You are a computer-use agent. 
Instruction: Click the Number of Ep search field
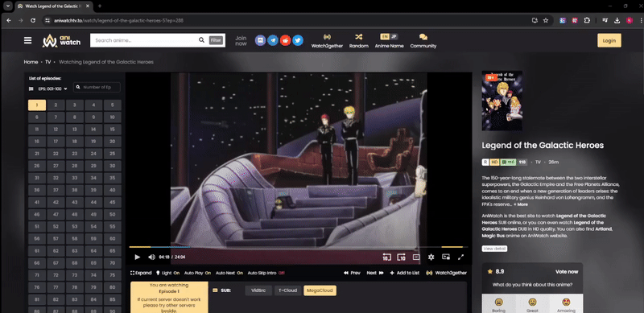(97, 87)
